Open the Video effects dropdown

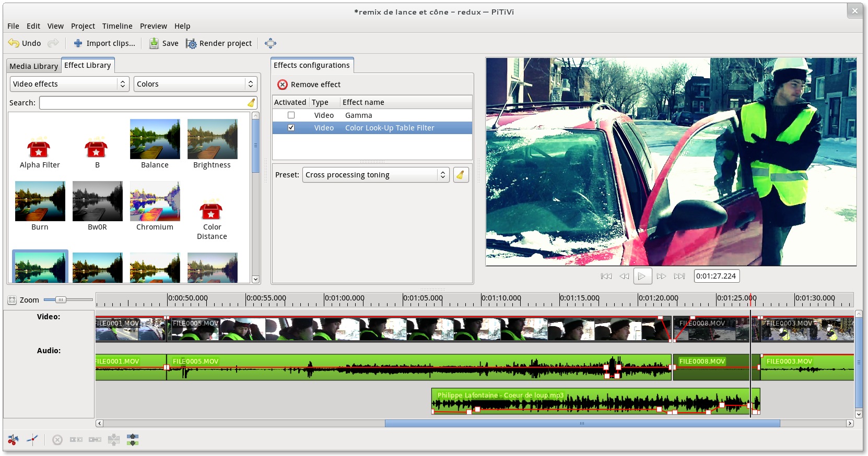coord(69,84)
